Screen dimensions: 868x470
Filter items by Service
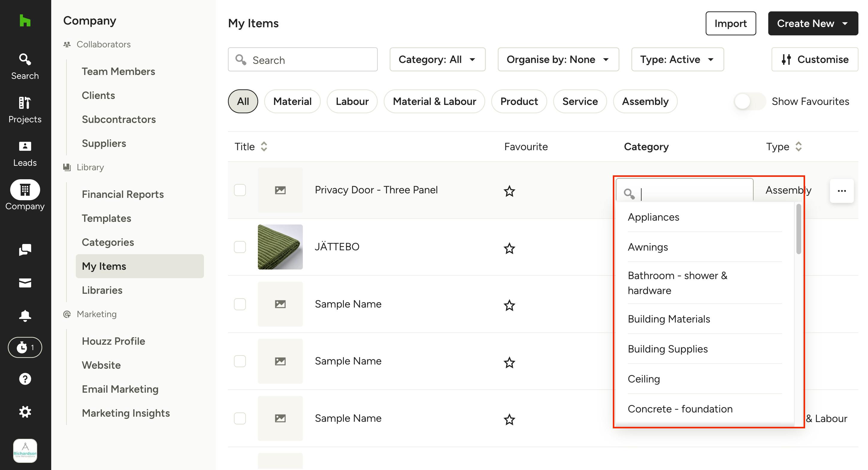click(580, 102)
